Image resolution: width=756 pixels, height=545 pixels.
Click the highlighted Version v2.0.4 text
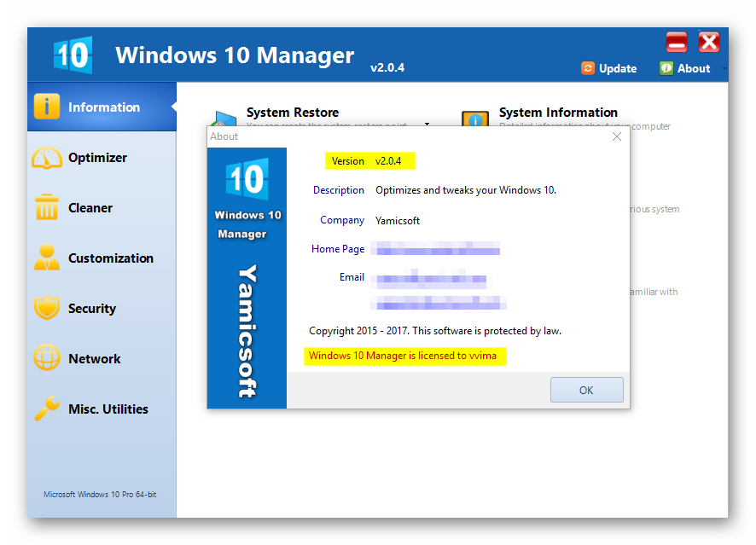[369, 161]
